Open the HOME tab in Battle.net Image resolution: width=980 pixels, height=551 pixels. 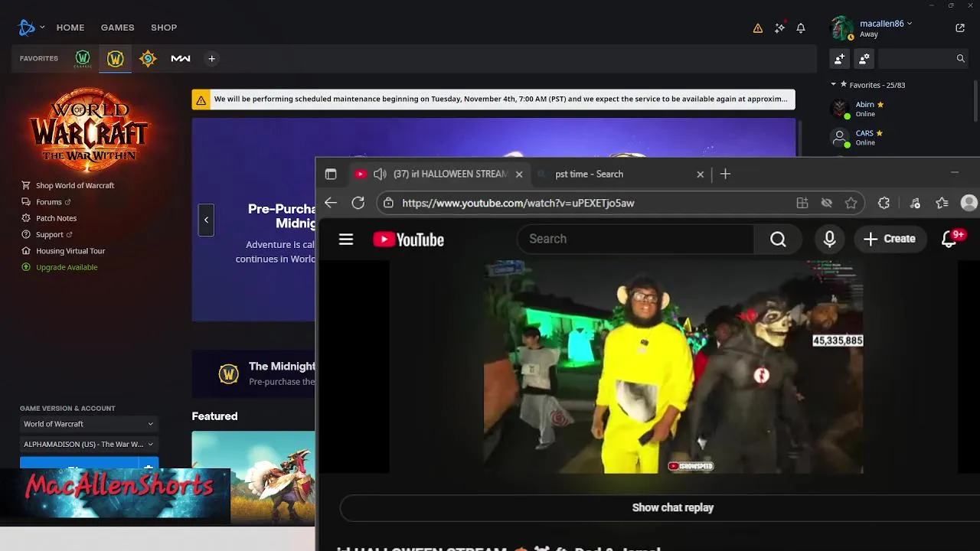point(70,28)
